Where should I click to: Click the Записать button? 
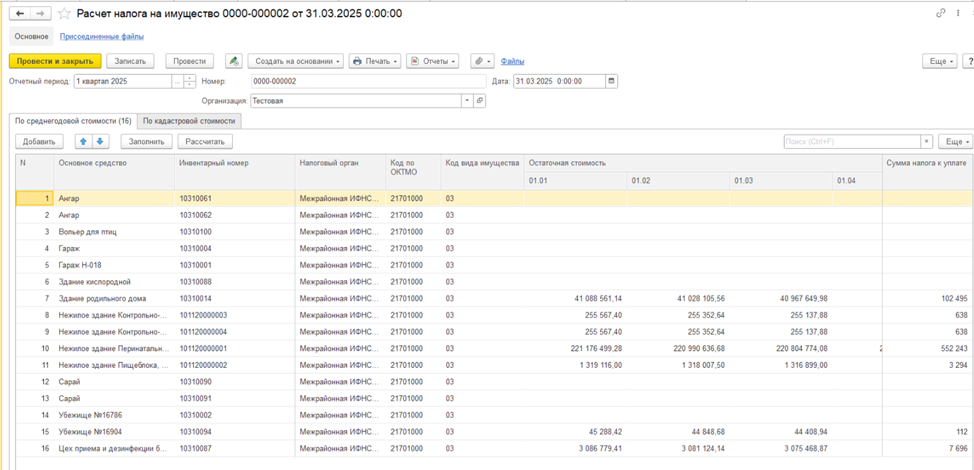pyautogui.click(x=130, y=61)
